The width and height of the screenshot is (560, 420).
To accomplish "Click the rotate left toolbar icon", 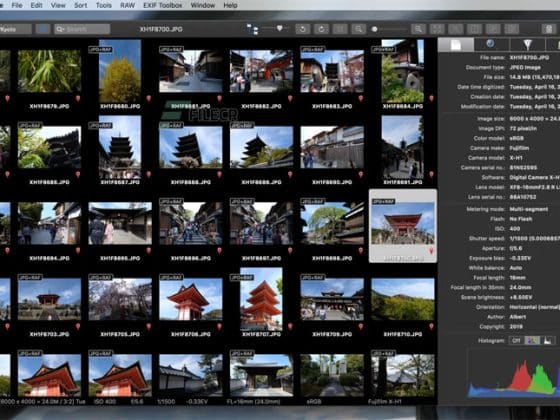I will point(302,29).
